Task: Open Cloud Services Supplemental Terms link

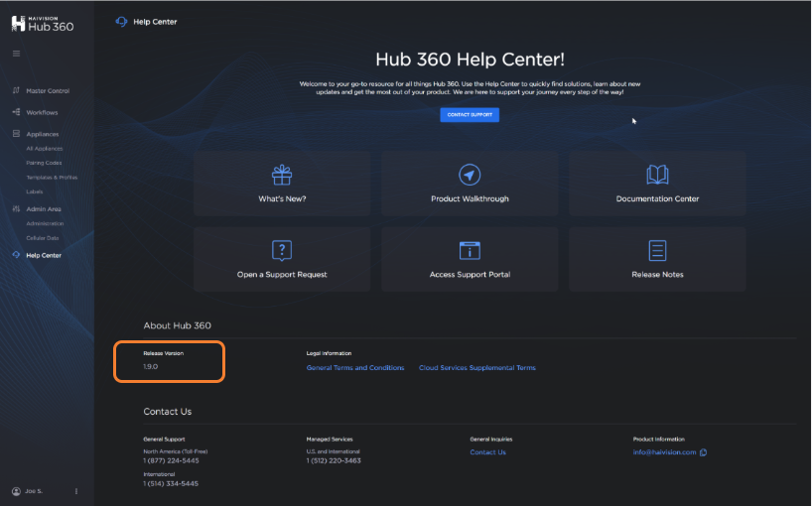Action: coord(476,368)
